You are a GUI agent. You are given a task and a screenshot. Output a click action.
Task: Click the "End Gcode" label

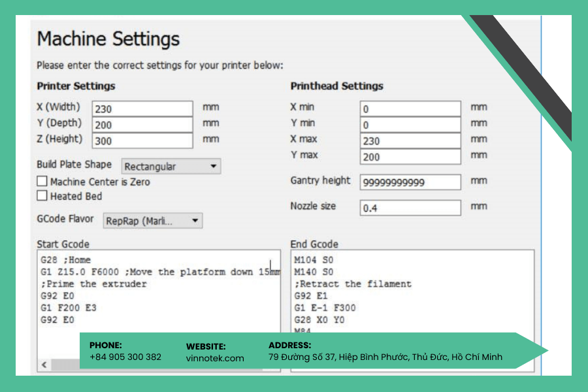[x=314, y=244]
